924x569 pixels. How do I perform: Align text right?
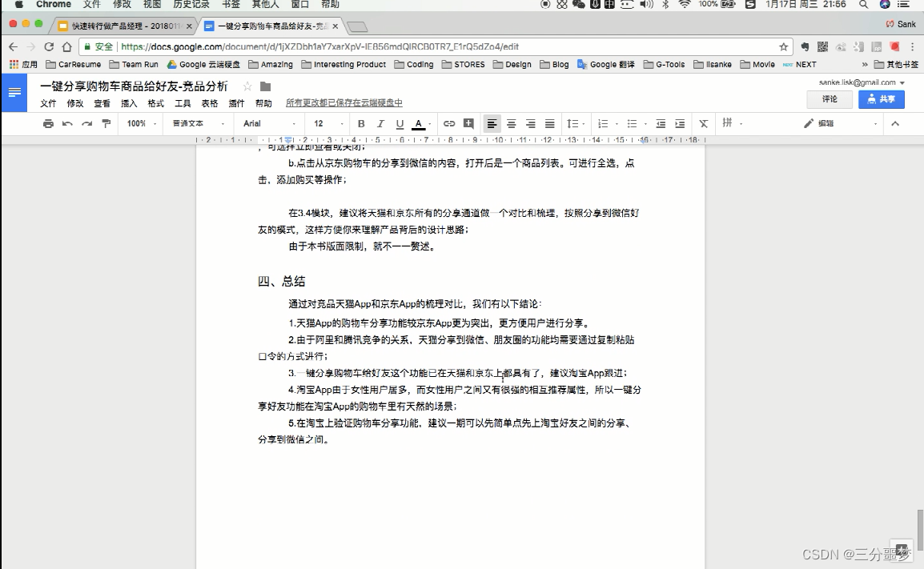pyautogui.click(x=530, y=124)
